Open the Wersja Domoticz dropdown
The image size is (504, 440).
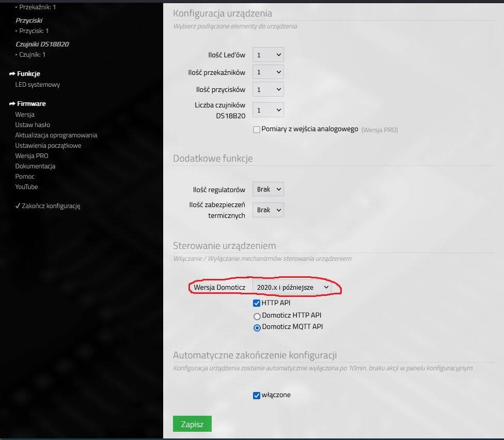click(x=292, y=287)
